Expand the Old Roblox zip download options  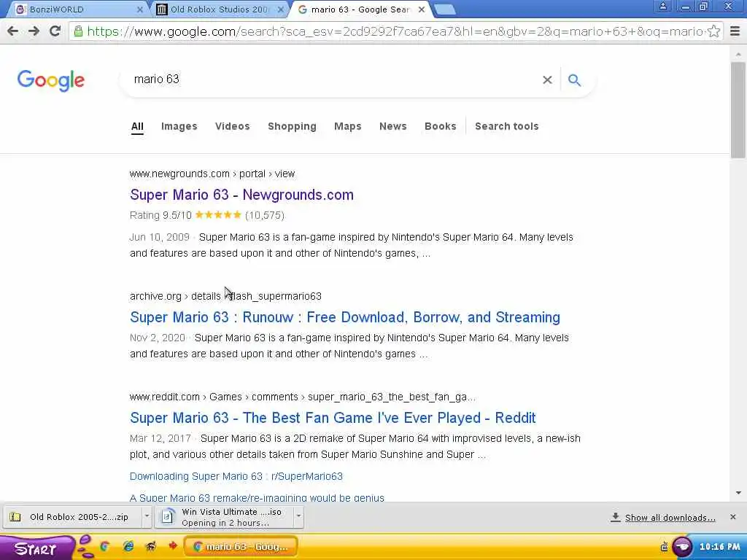pos(147,517)
